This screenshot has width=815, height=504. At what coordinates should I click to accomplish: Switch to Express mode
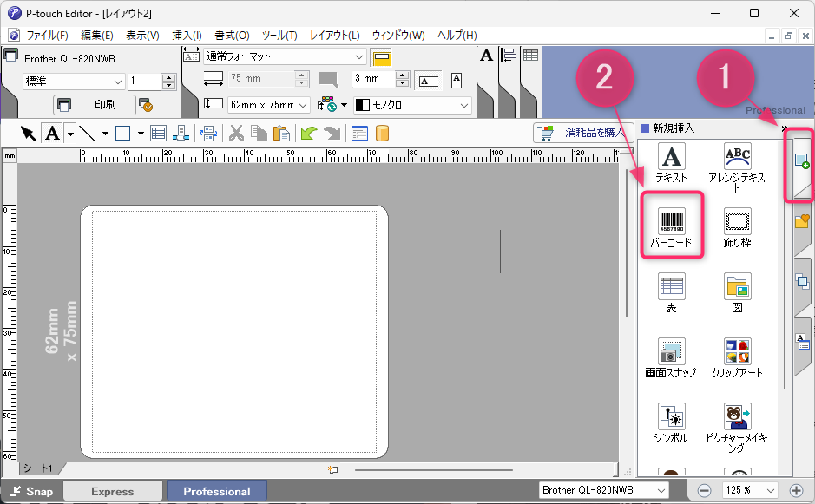(112, 491)
